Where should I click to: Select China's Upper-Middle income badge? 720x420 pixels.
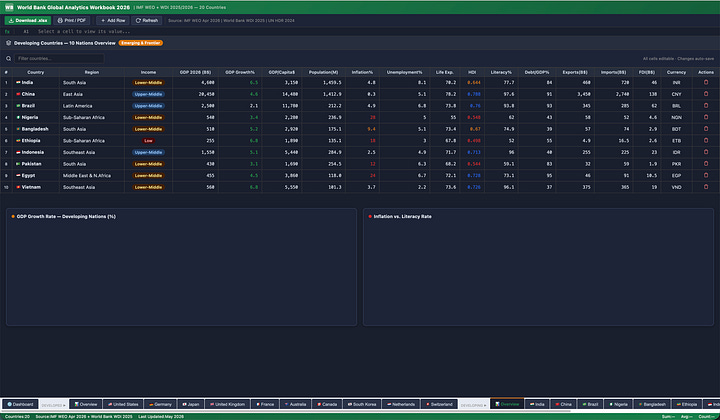click(148, 94)
